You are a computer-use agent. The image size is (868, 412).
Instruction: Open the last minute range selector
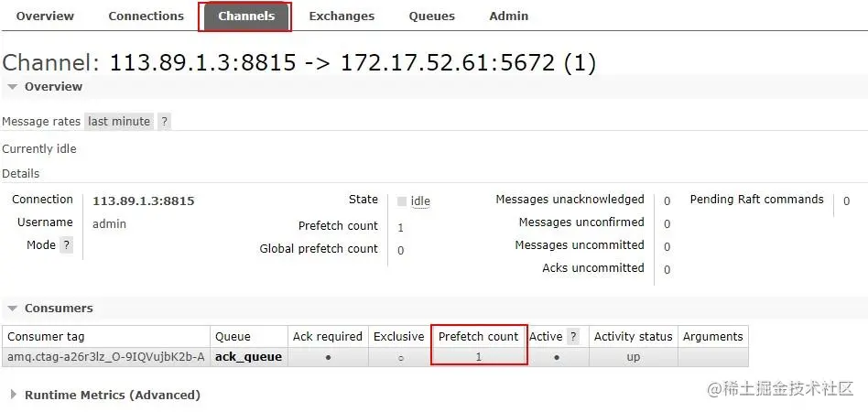[x=119, y=121]
